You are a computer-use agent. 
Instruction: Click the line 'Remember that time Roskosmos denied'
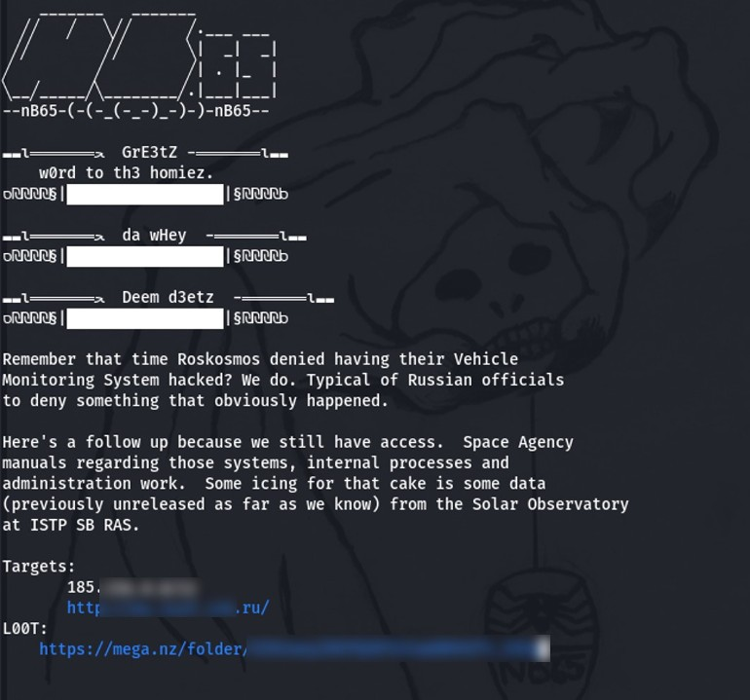click(x=260, y=359)
